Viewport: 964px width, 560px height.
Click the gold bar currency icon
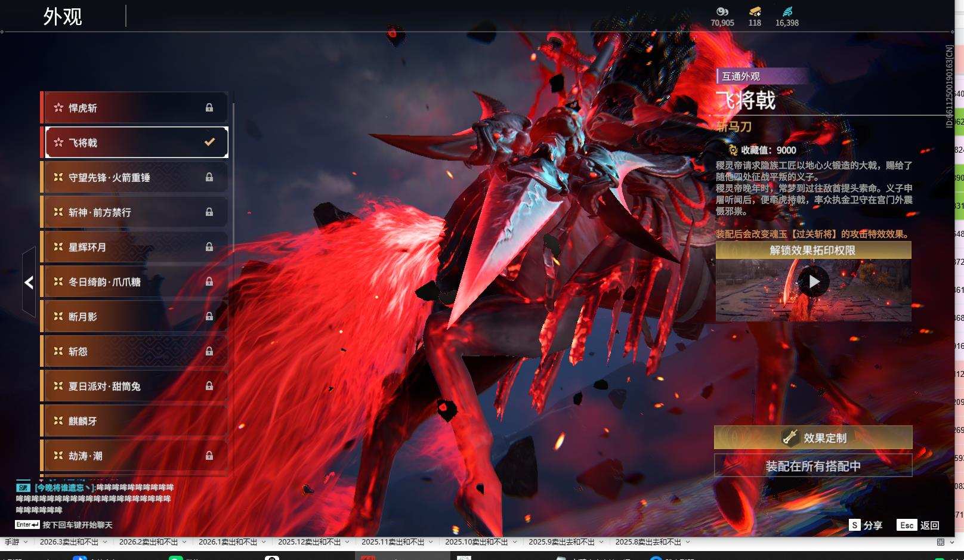755,11
